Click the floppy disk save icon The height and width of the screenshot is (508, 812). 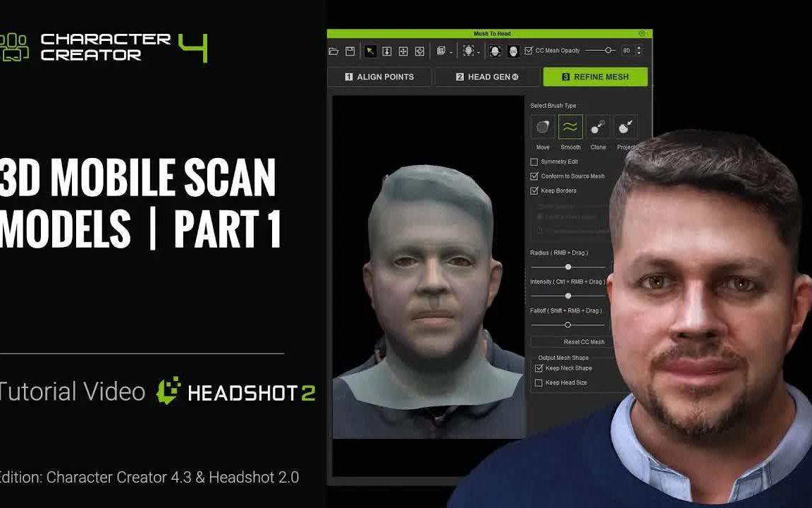[x=350, y=51]
